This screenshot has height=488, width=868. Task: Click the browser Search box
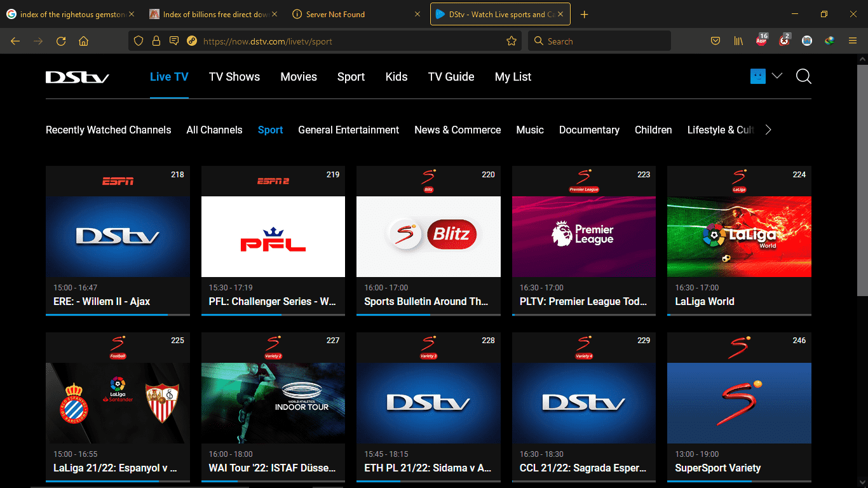click(599, 41)
